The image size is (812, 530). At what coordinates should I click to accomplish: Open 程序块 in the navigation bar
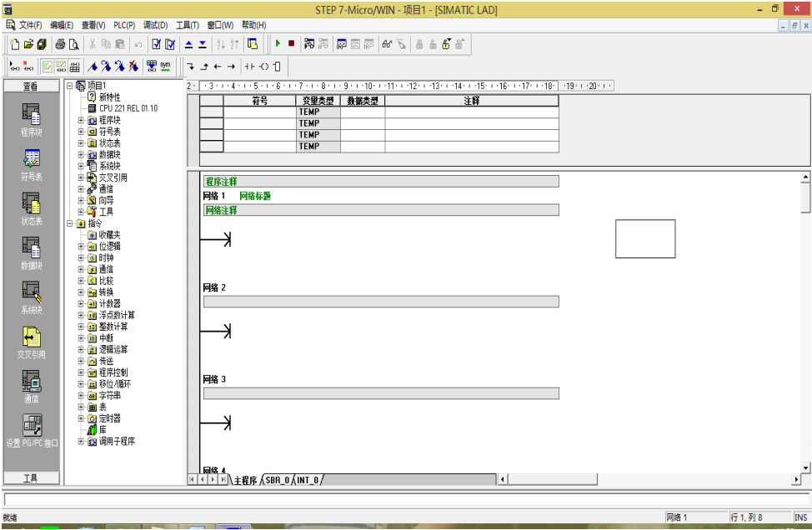click(31, 119)
